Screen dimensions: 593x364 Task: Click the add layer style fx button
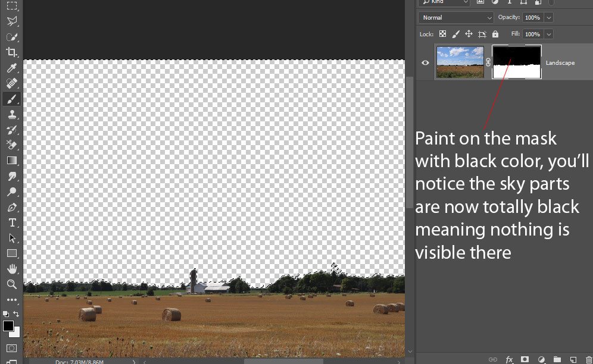[509, 359]
